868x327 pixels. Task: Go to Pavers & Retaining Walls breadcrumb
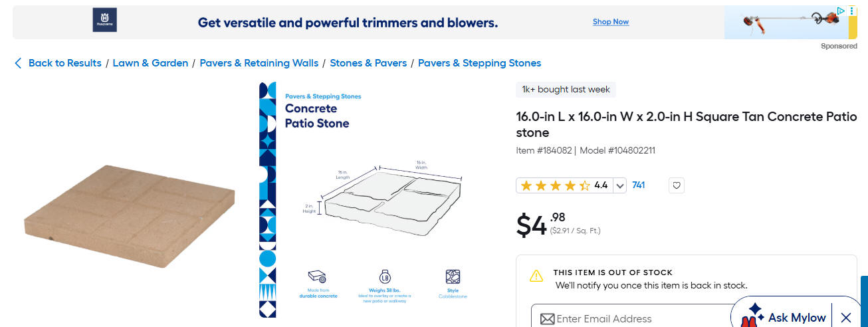[x=259, y=63]
